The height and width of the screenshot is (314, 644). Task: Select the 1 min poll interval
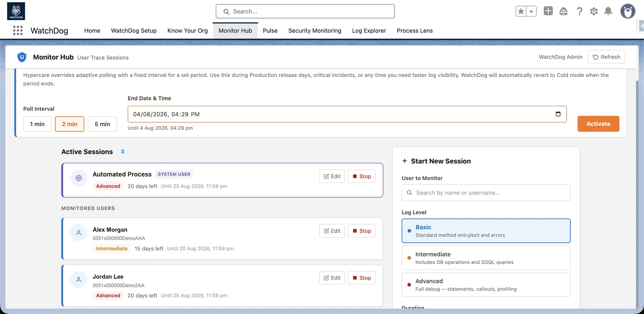click(x=37, y=124)
